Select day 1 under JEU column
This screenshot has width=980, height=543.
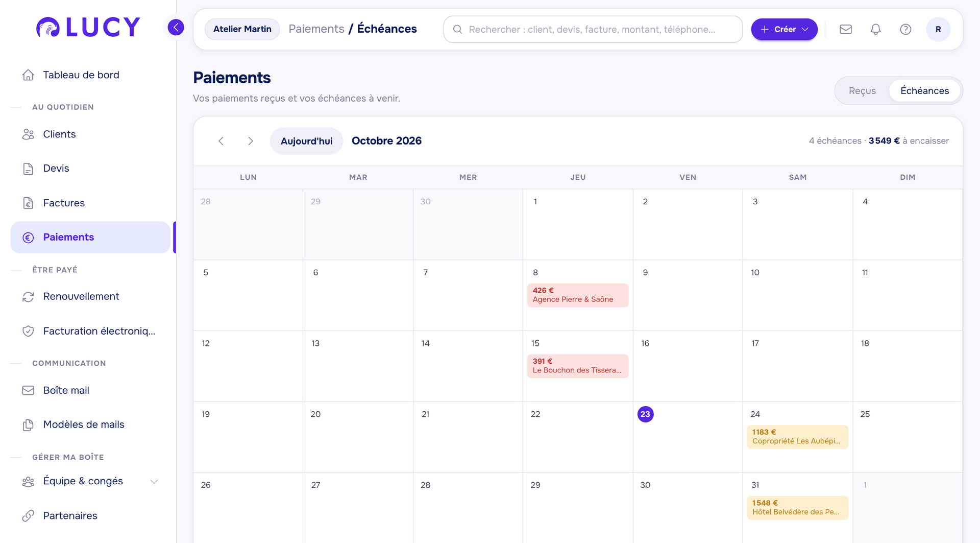(x=578, y=225)
